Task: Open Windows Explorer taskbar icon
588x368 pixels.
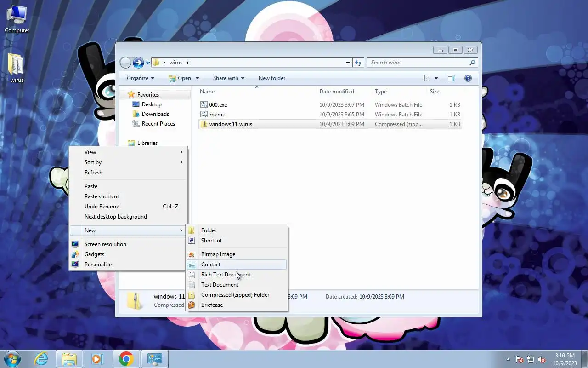Action: tap(69, 359)
